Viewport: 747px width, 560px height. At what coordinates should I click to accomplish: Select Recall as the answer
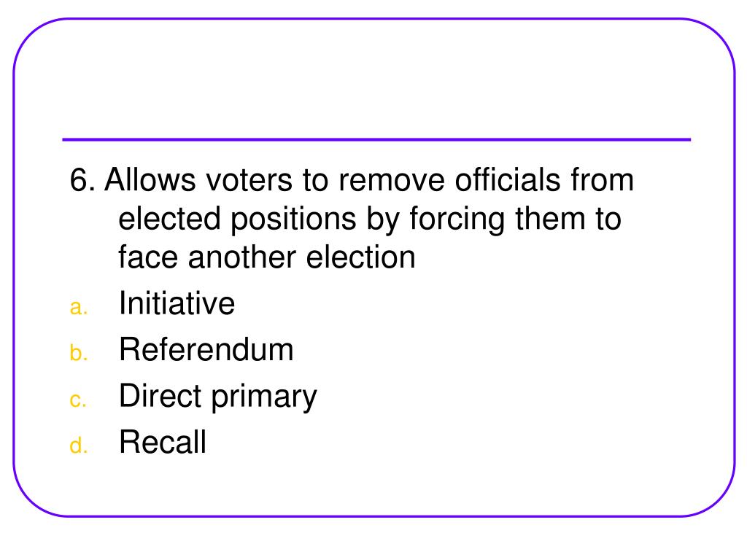tap(163, 442)
